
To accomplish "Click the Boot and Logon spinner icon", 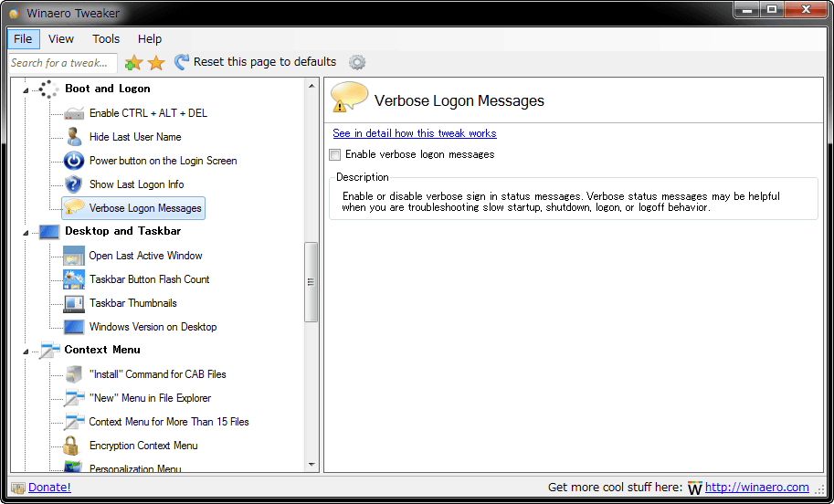I will (x=49, y=89).
